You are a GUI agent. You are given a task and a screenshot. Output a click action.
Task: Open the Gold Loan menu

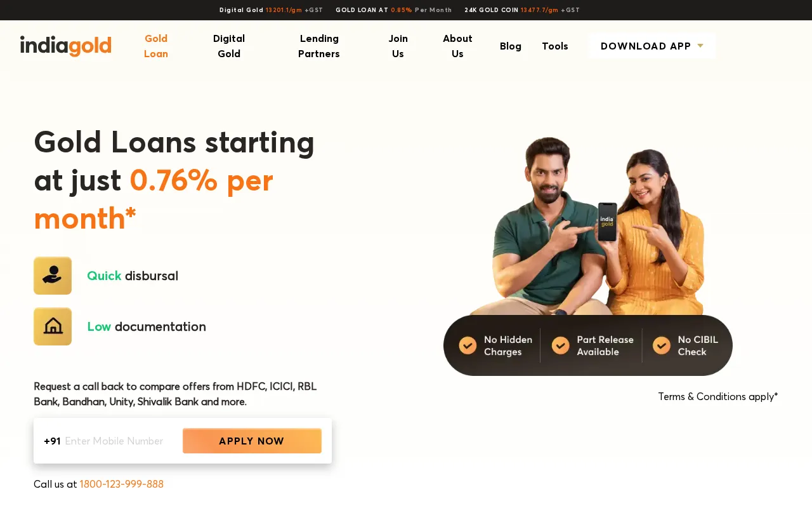pyautogui.click(x=156, y=46)
